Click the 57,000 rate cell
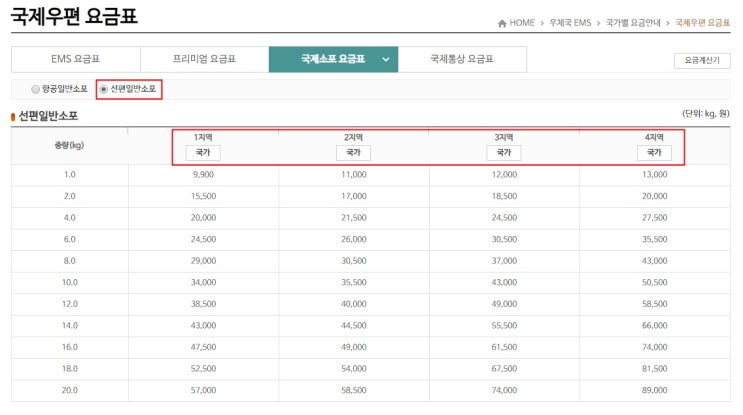743x415 pixels. pyautogui.click(x=203, y=390)
